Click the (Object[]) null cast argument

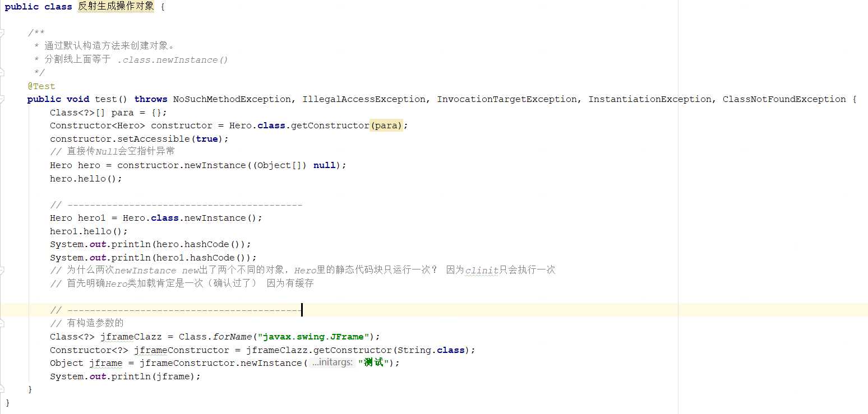point(294,165)
